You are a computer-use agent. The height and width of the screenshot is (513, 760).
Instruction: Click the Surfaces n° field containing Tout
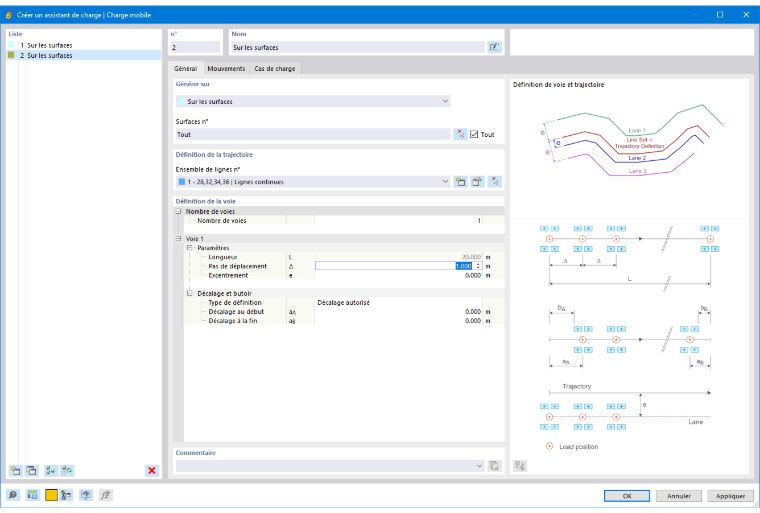(x=313, y=134)
